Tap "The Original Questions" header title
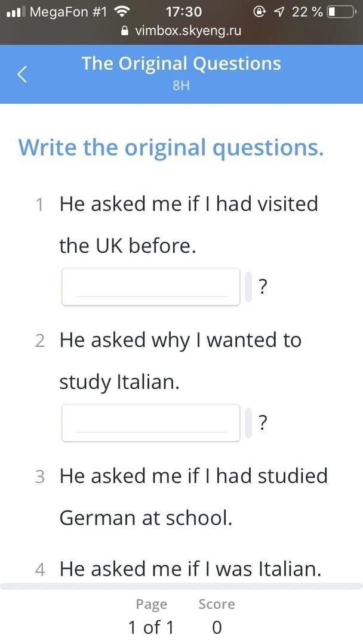Image resolution: width=363 pixels, height=644 pixels. tap(181, 63)
